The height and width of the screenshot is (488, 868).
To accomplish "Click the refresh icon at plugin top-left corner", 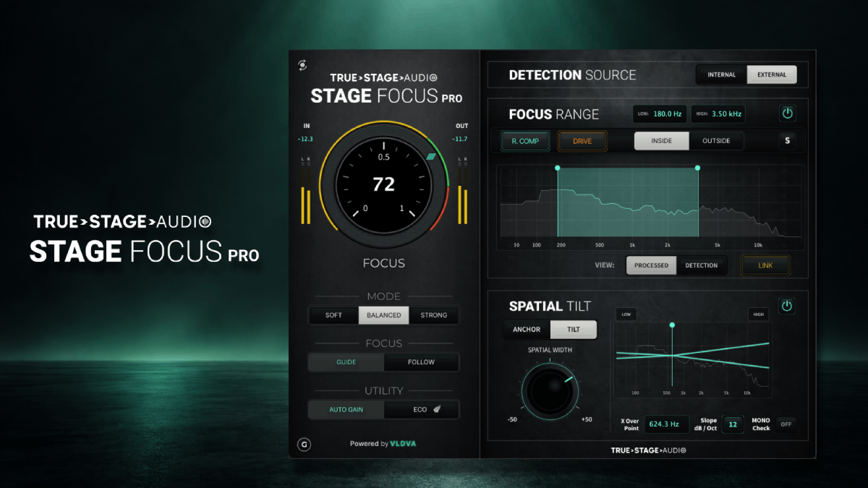I will point(302,65).
